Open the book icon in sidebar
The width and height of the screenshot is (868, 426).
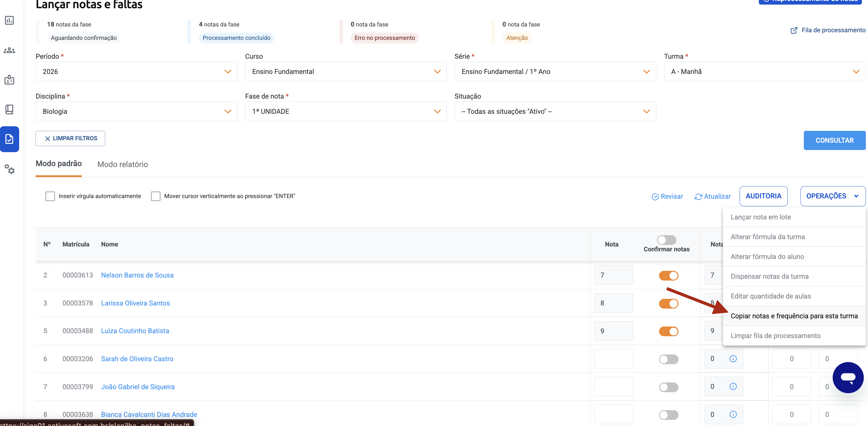[x=9, y=110]
